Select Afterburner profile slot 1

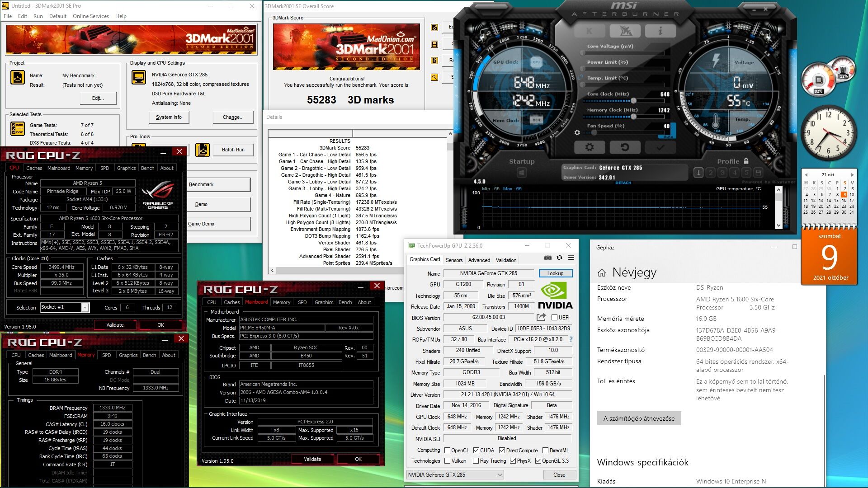698,173
